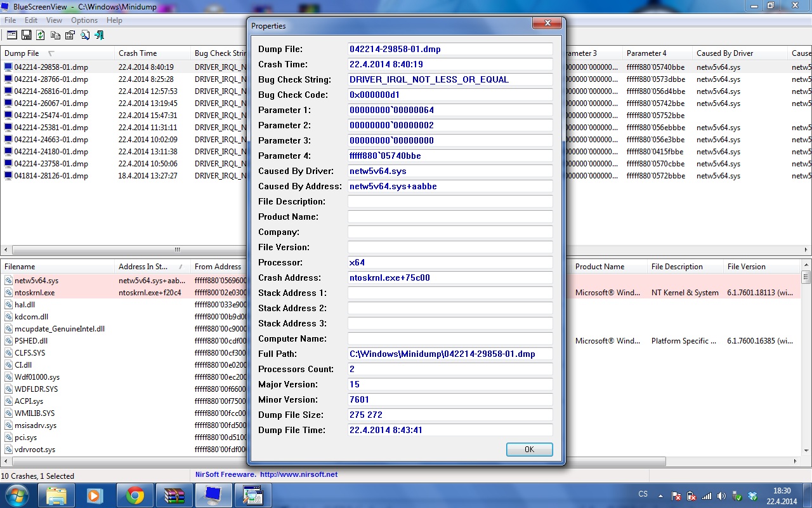Open WinRAR from the taskbar
The height and width of the screenshot is (508, 812).
point(174,495)
